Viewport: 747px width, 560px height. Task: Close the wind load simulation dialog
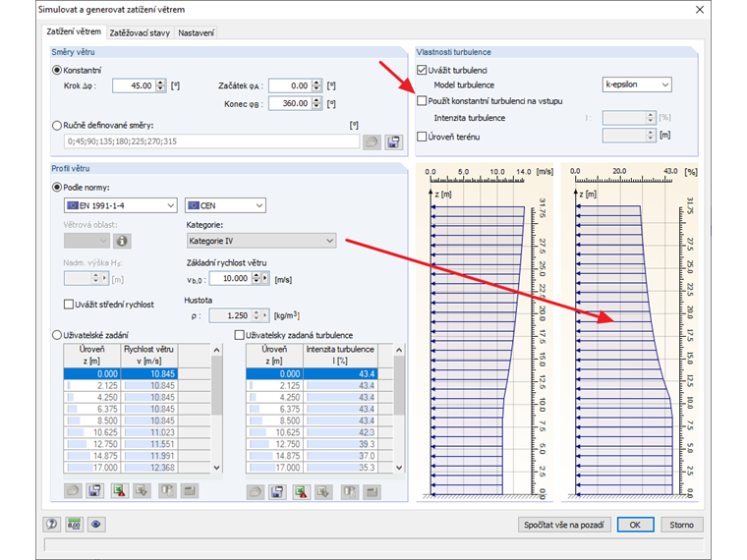coord(700,10)
